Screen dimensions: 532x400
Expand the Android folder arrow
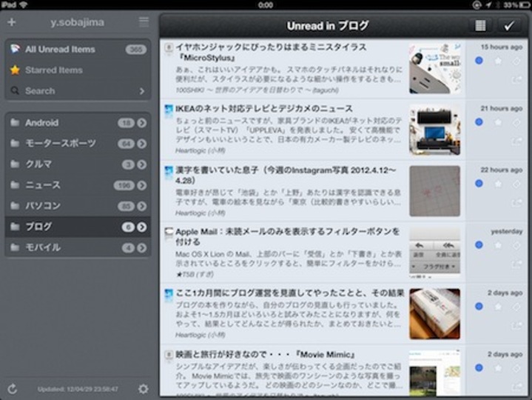142,123
